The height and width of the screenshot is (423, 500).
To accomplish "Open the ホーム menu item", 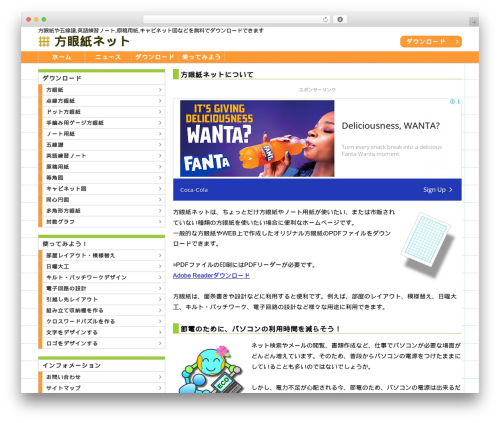I will pos(62,57).
